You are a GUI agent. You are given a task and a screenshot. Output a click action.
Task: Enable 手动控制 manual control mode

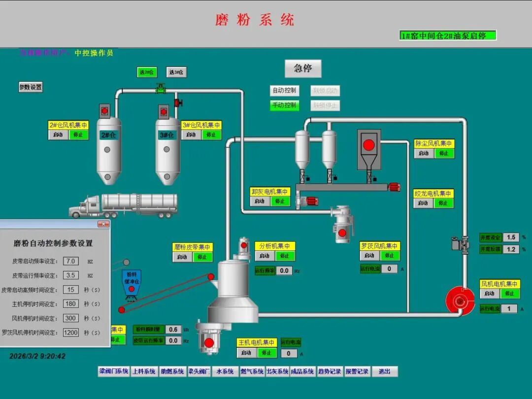pyautogui.click(x=285, y=105)
